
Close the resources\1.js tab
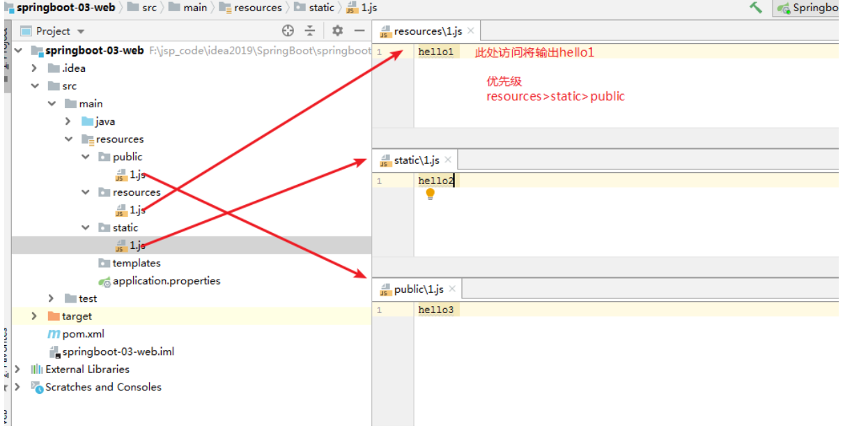pyautogui.click(x=471, y=31)
